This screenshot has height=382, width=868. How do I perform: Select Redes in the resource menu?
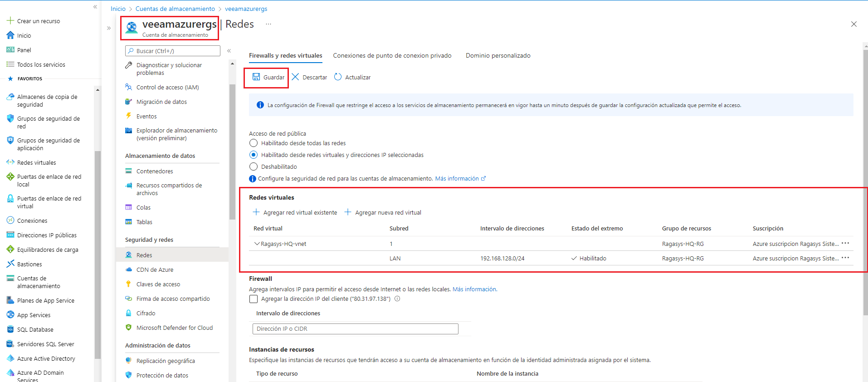pos(172,255)
